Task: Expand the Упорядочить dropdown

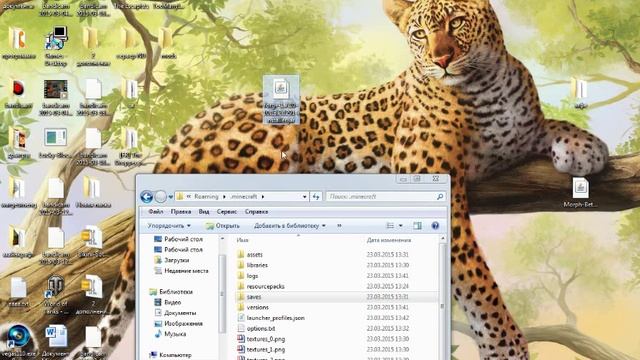Action: [x=169, y=226]
